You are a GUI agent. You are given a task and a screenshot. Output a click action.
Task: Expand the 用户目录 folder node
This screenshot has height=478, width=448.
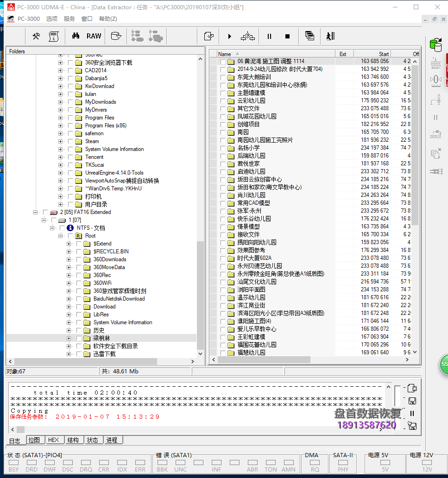coord(60,204)
